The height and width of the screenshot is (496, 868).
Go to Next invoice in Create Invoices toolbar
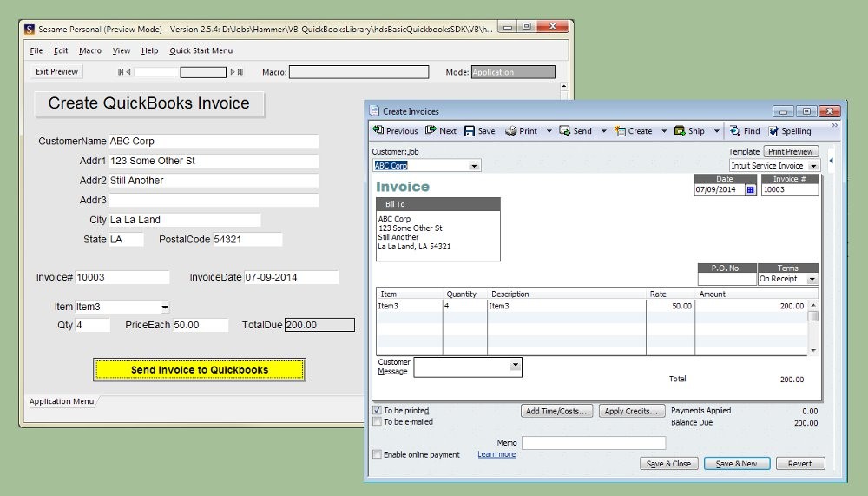[x=441, y=131]
